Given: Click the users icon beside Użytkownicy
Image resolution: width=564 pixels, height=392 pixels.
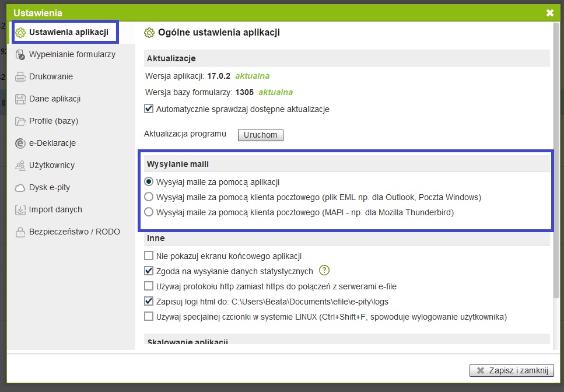Looking at the screenshot, I should point(20,166).
